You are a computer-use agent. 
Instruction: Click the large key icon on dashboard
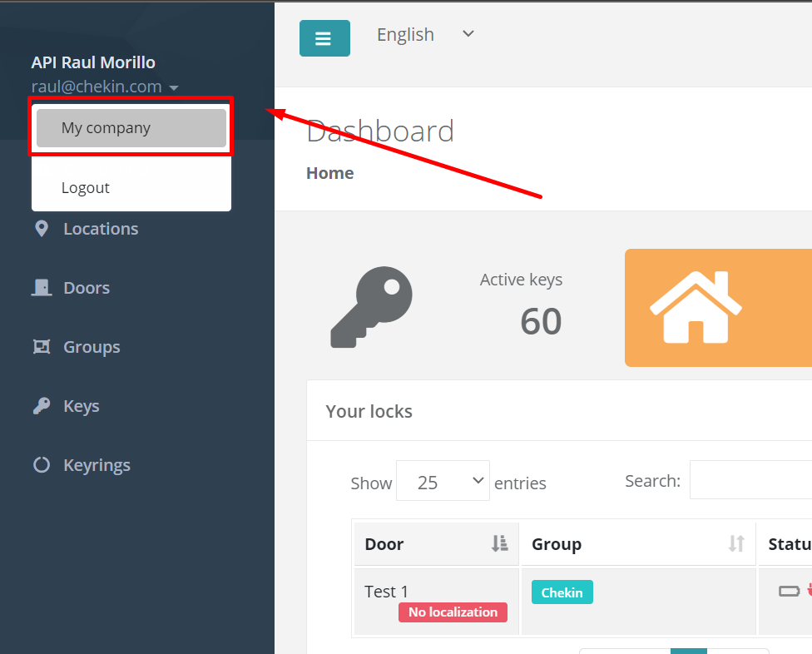[x=371, y=308]
